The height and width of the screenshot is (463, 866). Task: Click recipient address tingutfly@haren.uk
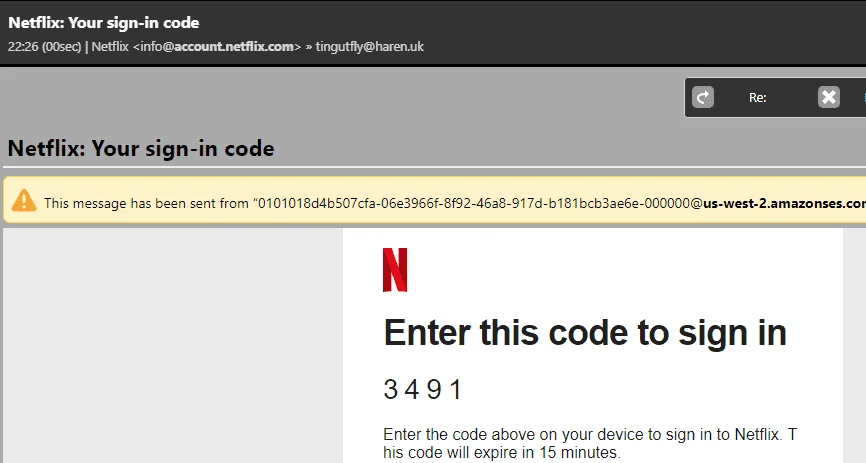369,46
